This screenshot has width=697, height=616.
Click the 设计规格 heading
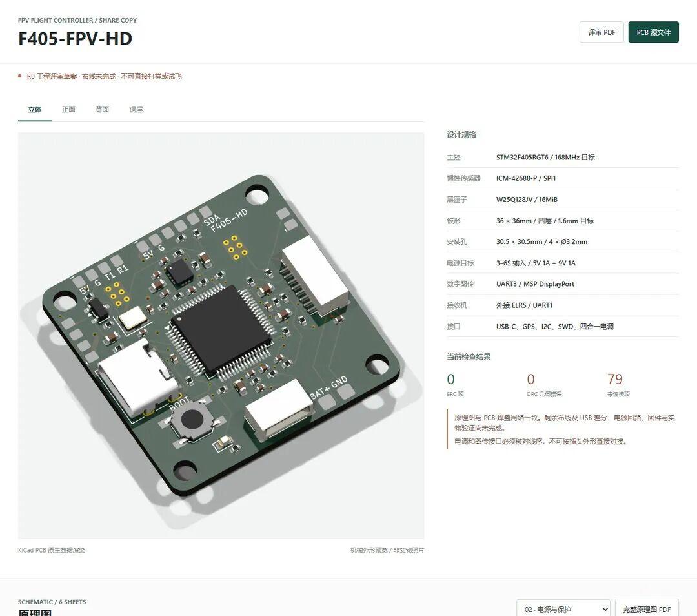tap(461, 134)
